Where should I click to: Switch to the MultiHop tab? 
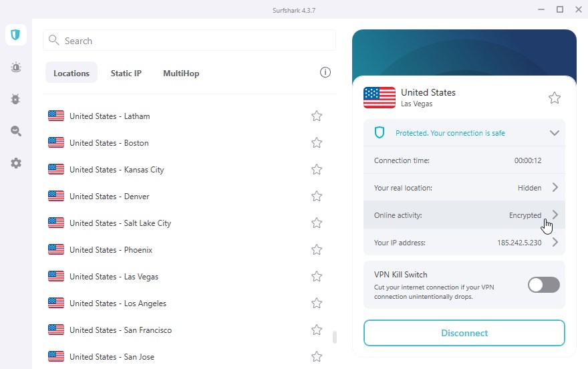(181, 74)
